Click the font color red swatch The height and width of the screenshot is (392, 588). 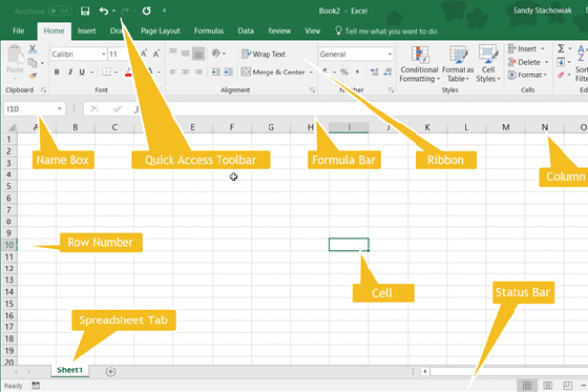[x=126, y=74]
